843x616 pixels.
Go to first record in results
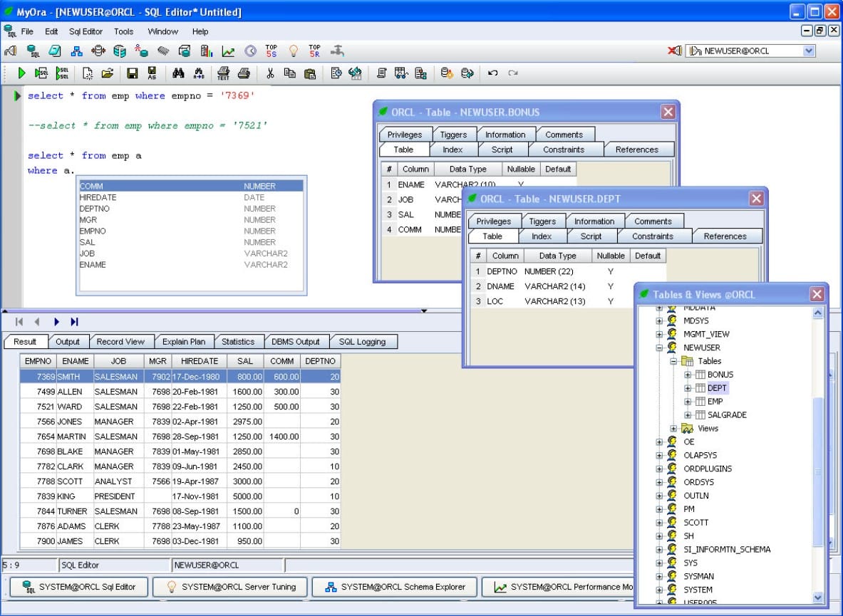point(19,322)
